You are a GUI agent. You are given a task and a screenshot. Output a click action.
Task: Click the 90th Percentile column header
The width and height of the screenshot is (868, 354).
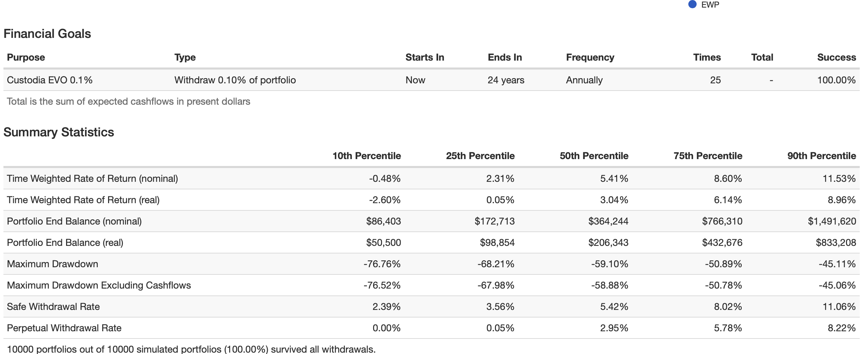pyautogui.click(x=822, y=156)
